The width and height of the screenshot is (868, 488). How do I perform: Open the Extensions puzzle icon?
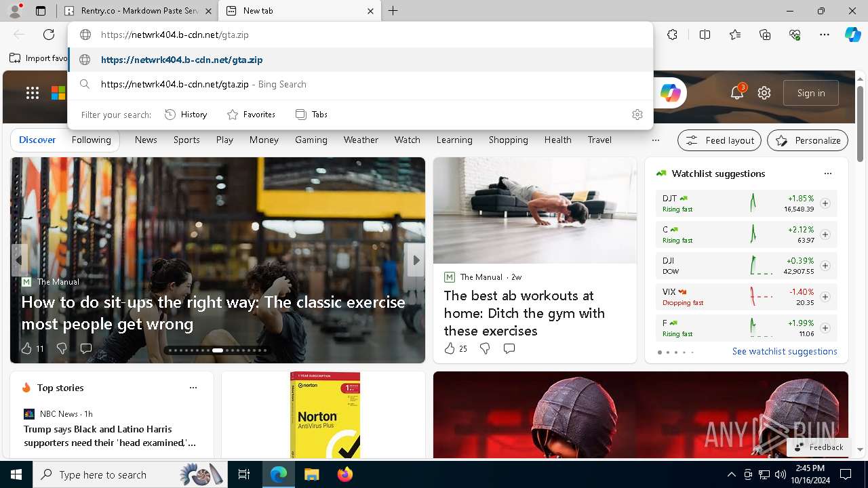coord(672,35)
